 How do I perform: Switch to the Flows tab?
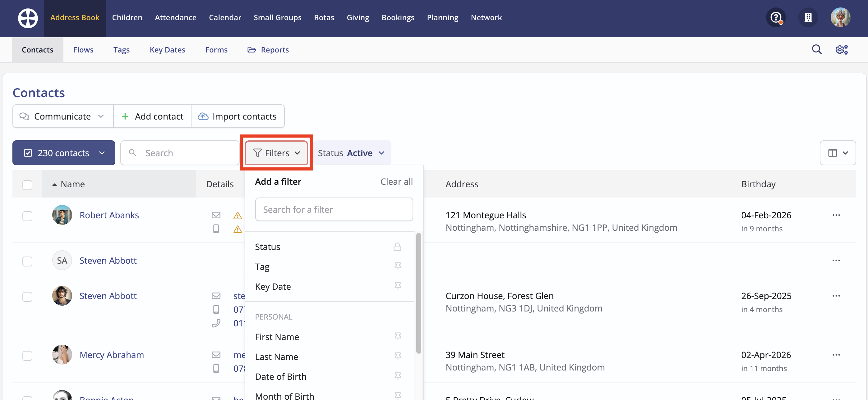[83, 50]
